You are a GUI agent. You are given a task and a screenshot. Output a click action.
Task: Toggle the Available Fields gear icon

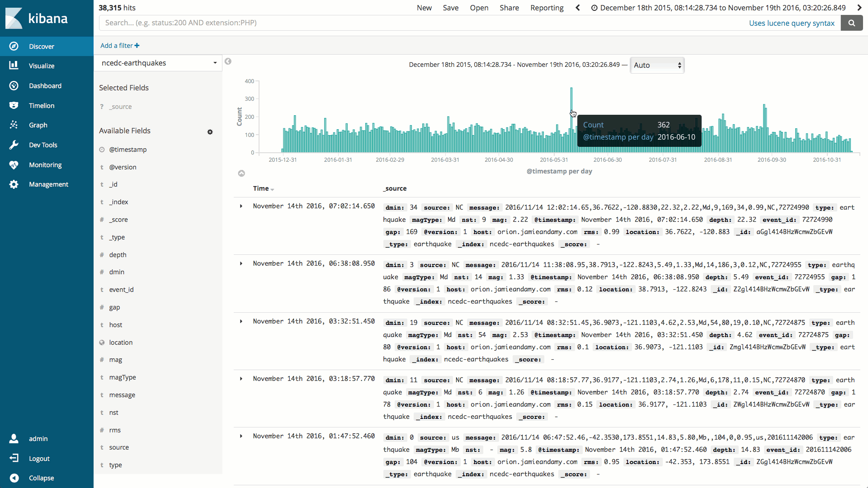210,131
